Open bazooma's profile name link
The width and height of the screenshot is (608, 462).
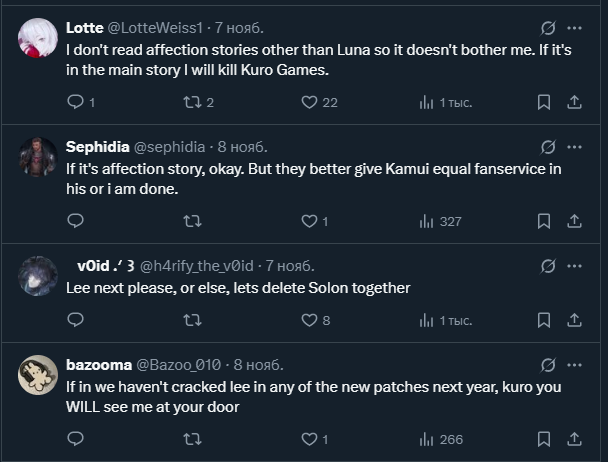point(98,365)
